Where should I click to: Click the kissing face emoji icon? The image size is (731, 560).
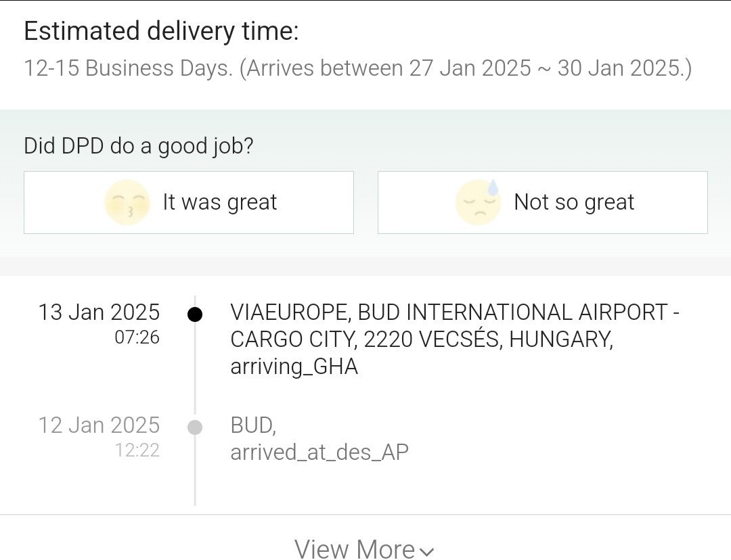127,202
